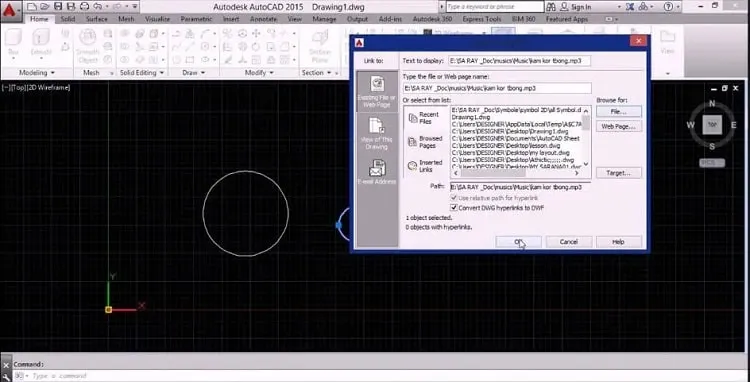Click the [Top] viewport view label

(x=19, y=87)
